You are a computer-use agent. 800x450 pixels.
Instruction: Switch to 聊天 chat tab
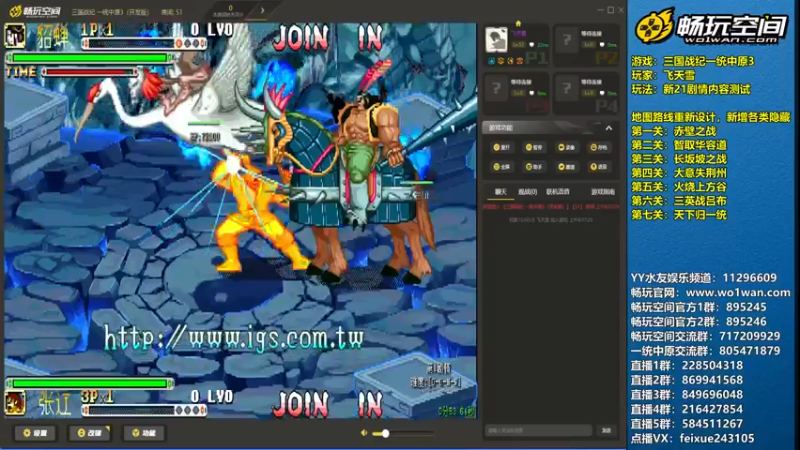[x=501, y=192]
